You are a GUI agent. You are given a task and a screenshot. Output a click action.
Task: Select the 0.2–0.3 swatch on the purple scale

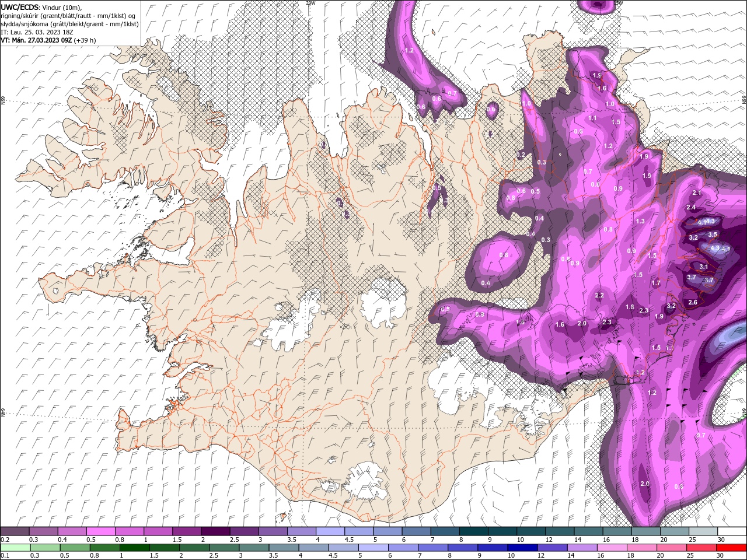[15, 531]
